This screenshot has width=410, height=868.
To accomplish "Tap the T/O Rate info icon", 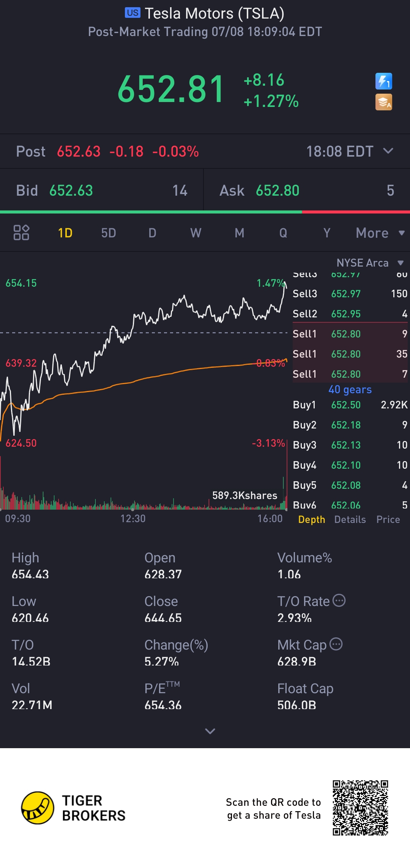I will (339, 600).
